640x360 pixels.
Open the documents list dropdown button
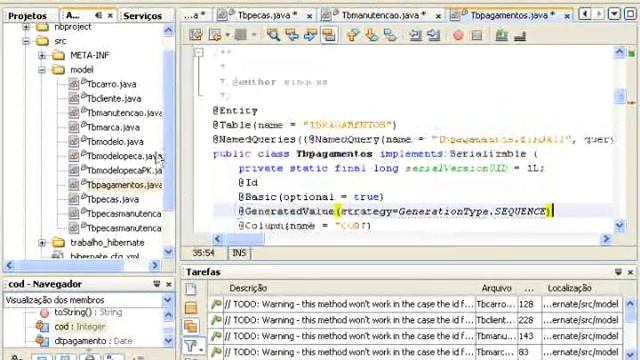click(x=614, y=14)
